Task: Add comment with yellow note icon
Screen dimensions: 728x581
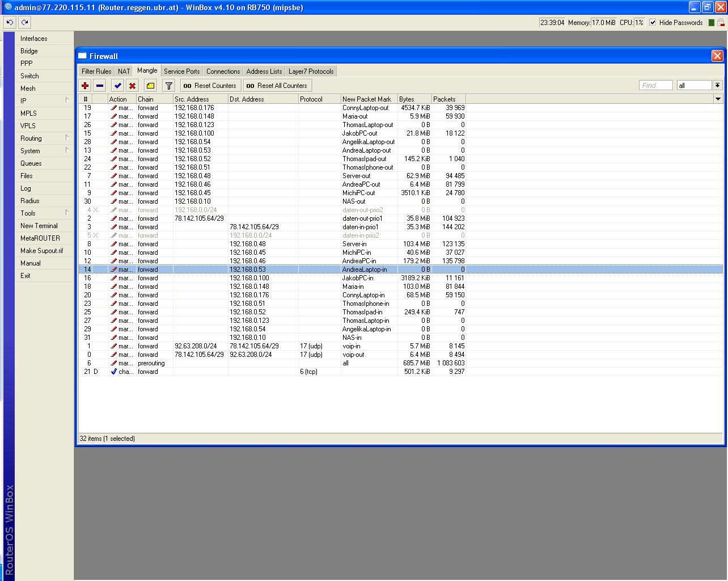Action: (150, 86)
